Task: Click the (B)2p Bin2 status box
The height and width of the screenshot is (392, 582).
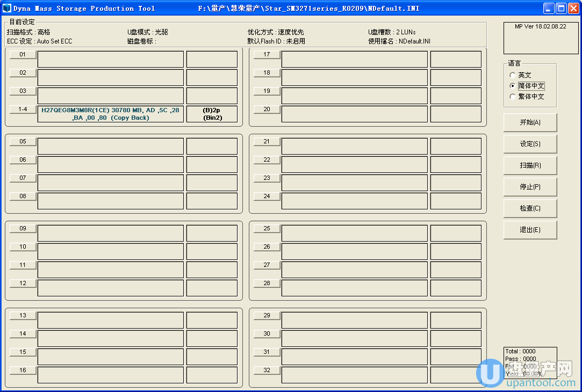Action: click(x=212, y=114)
